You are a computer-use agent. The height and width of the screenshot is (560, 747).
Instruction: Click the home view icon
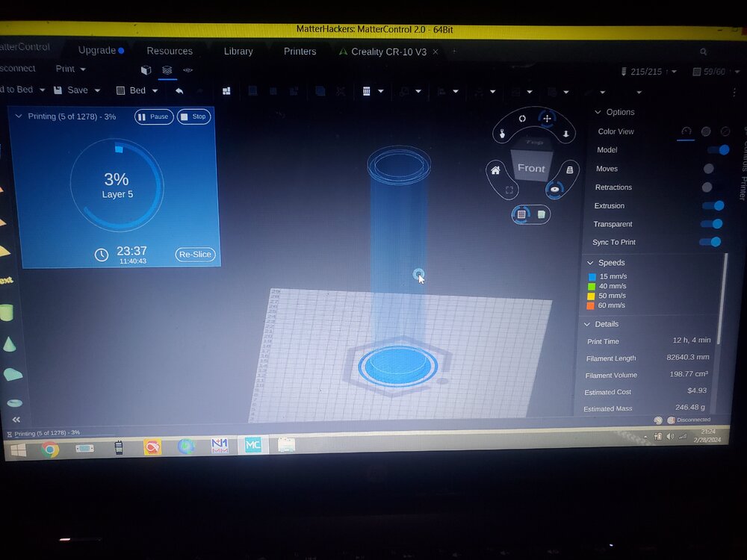495,170
